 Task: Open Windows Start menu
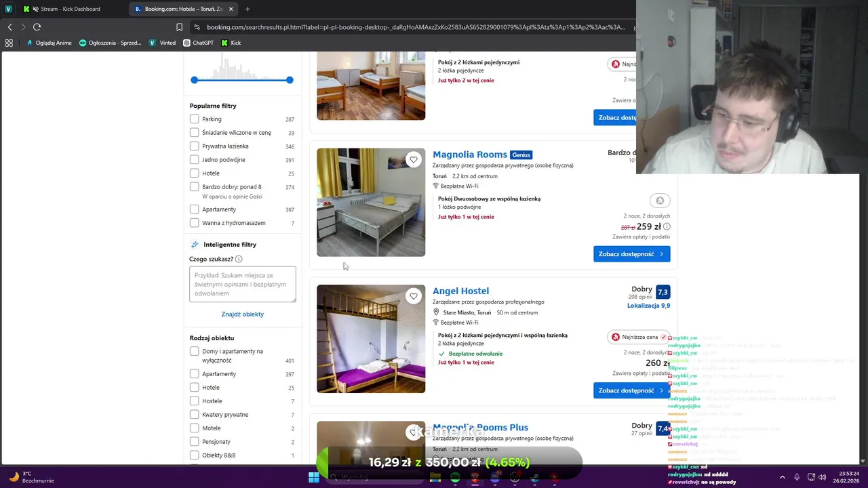[314, 477]
